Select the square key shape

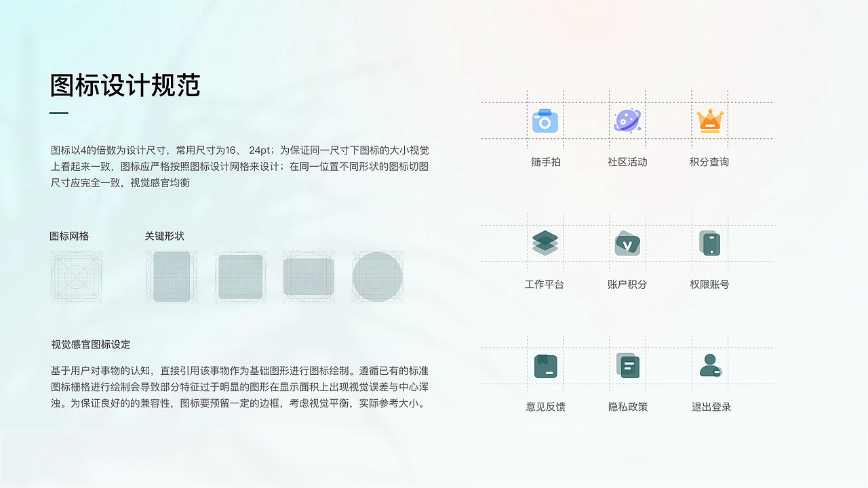[240, 277]
